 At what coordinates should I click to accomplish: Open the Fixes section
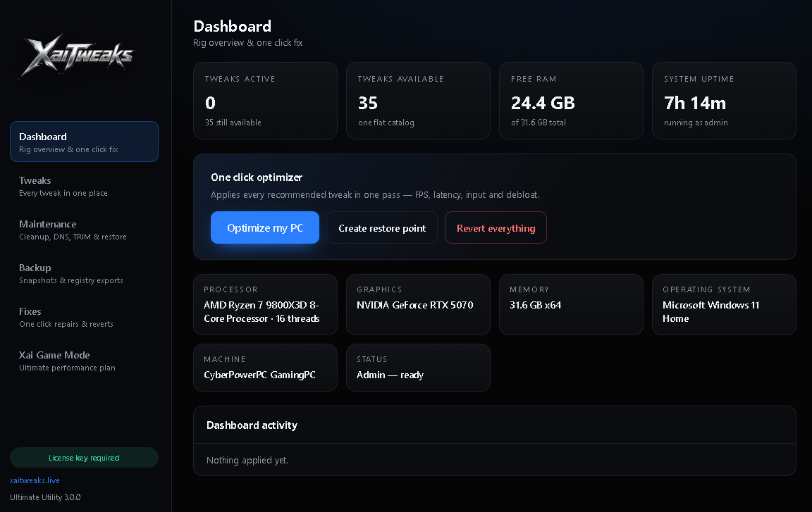click(84, 317)
